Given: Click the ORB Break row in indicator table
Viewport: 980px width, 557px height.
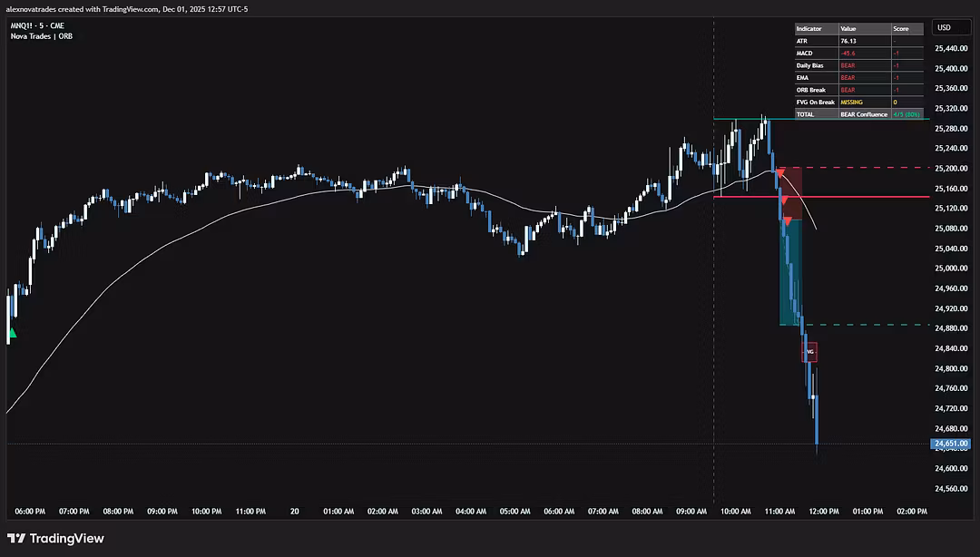Looking at the screenshot, I should coord(857,90).
